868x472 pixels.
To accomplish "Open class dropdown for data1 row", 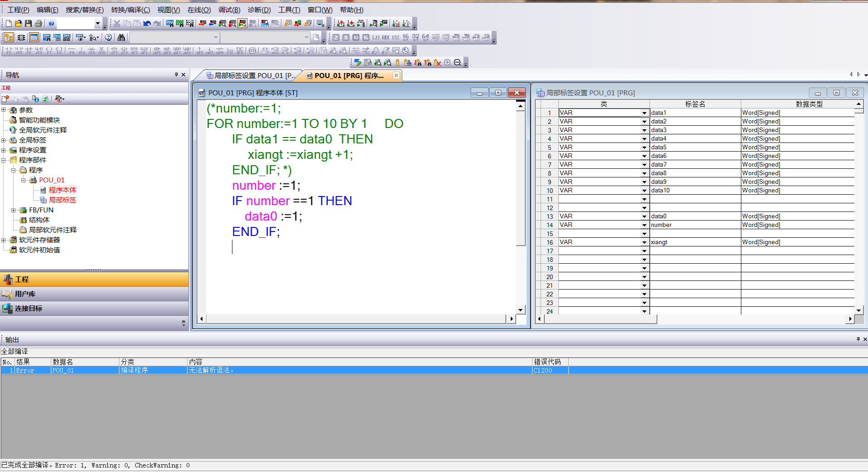I will [644, 113].
